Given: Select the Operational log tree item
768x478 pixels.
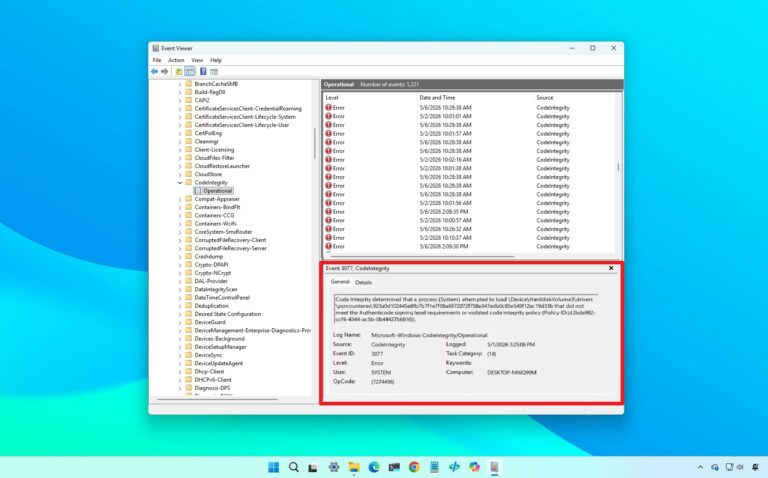Looking at the screenshot, I should tap(218, 191).
